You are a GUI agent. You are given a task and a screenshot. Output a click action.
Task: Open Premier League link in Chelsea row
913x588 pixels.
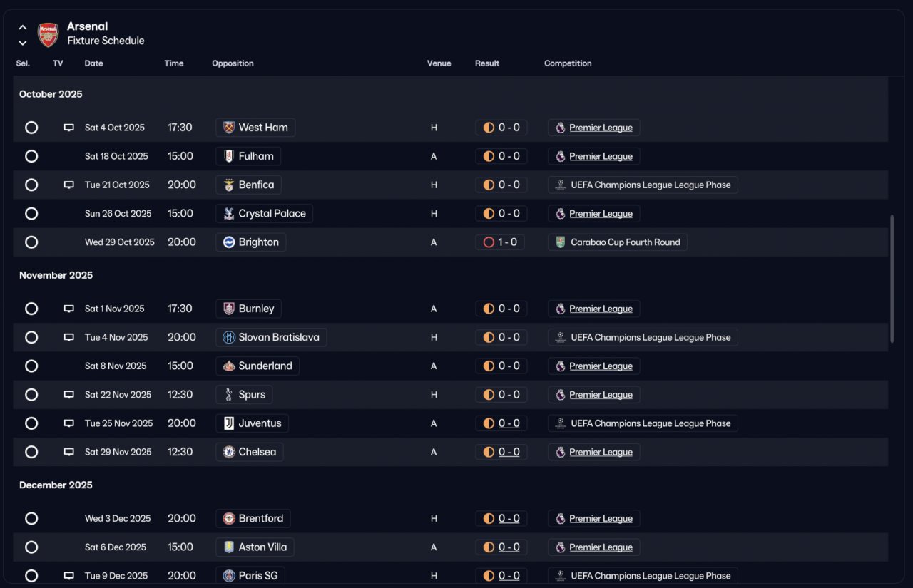click(601, 452)
